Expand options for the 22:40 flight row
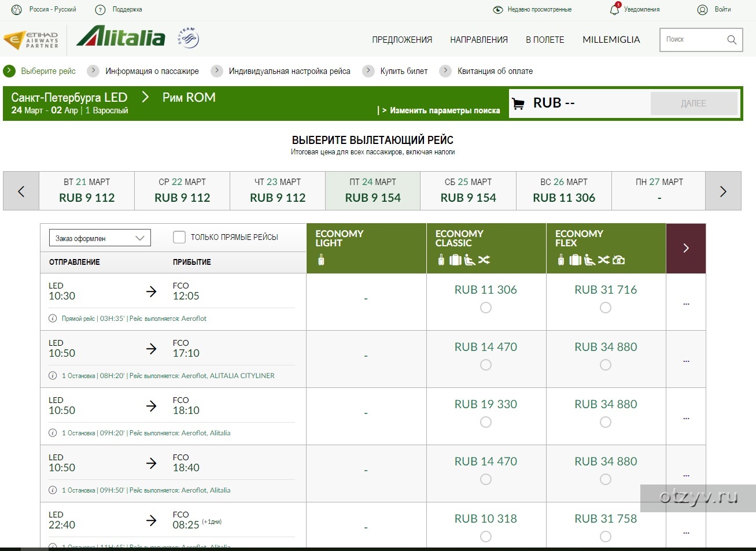 click(686, 532)
